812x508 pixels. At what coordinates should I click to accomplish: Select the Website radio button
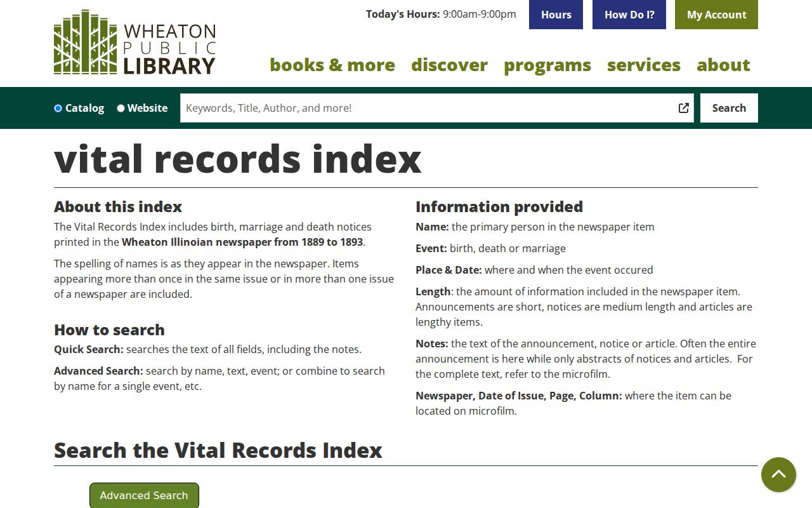121,108
